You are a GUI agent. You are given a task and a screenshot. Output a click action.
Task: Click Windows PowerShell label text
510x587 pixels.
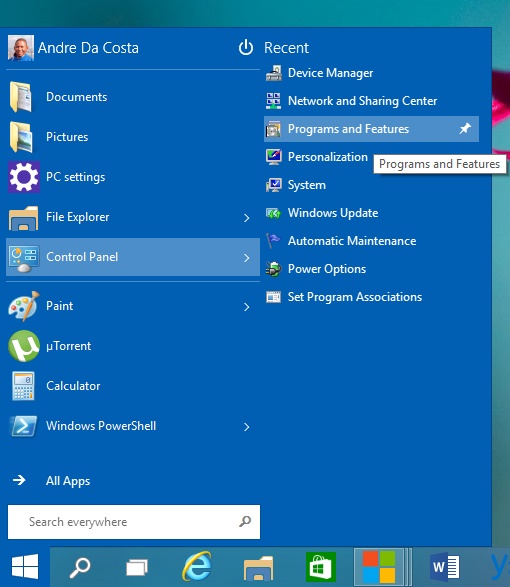click(x=101, y=426)
